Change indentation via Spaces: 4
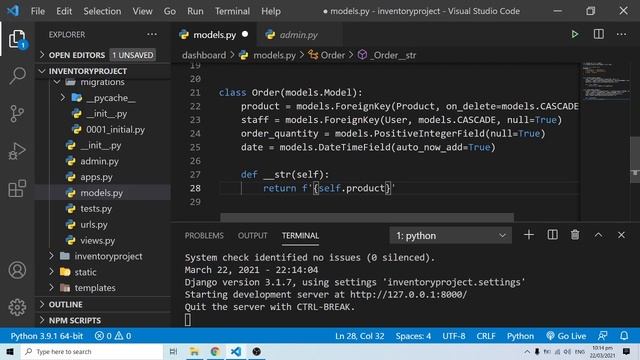Image resolution: width=640 pixels, height=360 pixels. (x=413, y=336)
